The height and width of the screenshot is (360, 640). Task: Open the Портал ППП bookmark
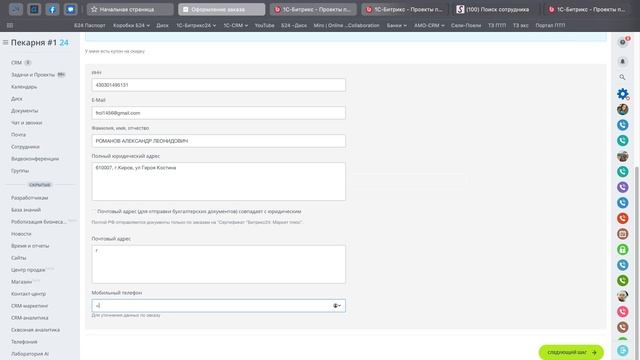click(550, 25)
